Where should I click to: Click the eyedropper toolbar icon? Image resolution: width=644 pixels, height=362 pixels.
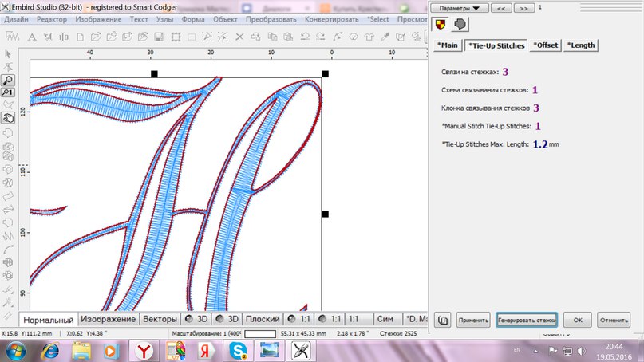click(x=385, y=36)
